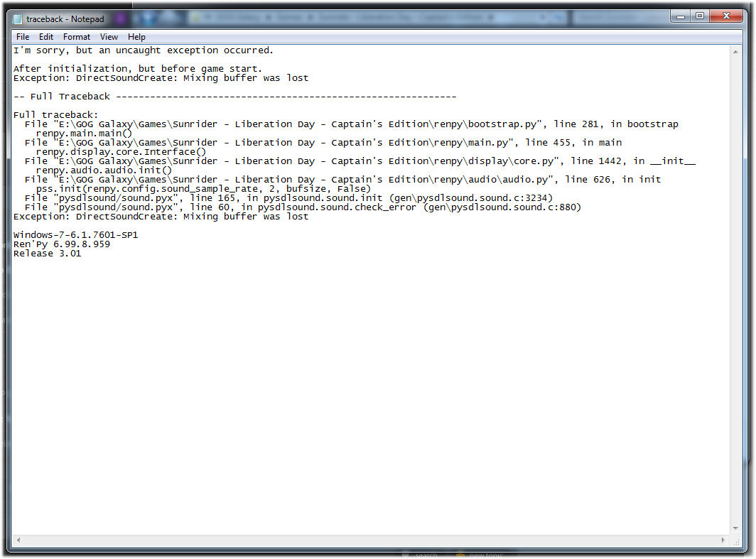Click the "Windows-7-6.1.7601-SP1" line
This screenshot has width=756, height=559.
tap(76, 234)
